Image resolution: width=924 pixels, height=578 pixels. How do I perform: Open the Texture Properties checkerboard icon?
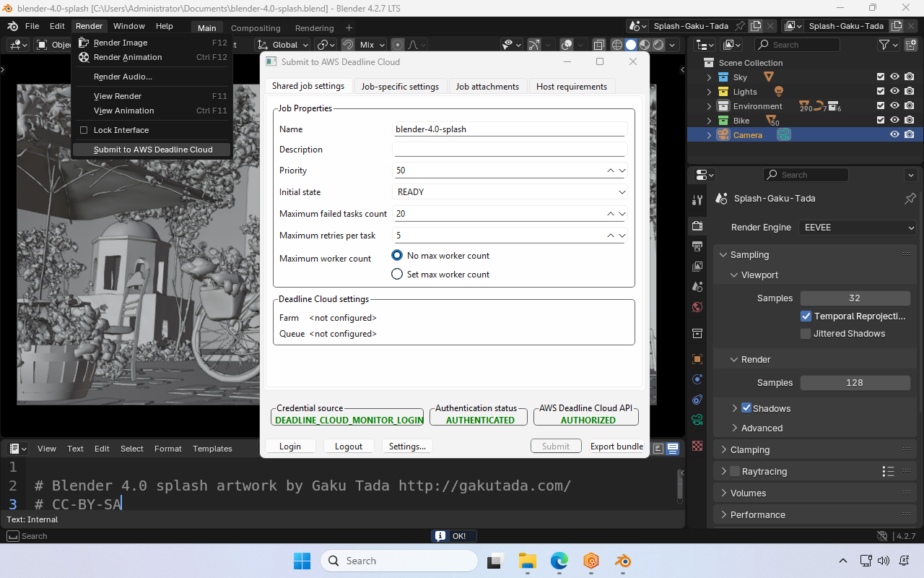click(697, 446)
